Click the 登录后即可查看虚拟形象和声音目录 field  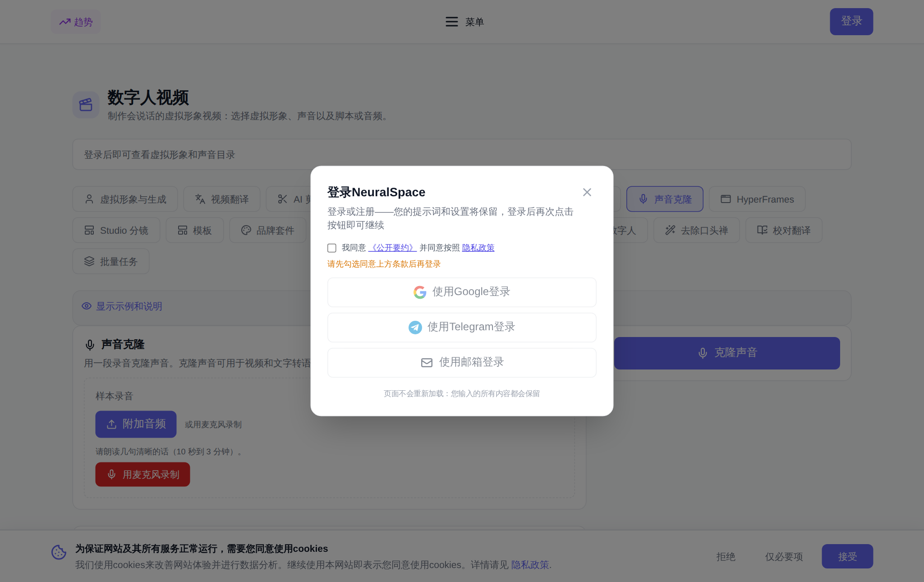click(x=462, y=154)
